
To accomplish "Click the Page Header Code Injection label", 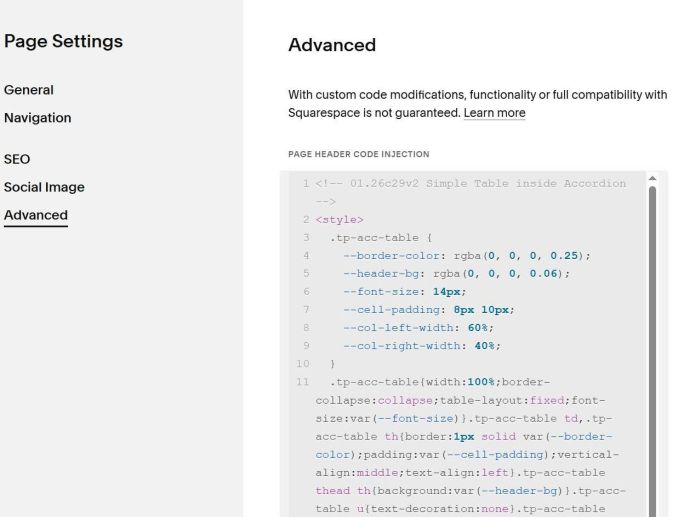I will (x=358, y=154).
